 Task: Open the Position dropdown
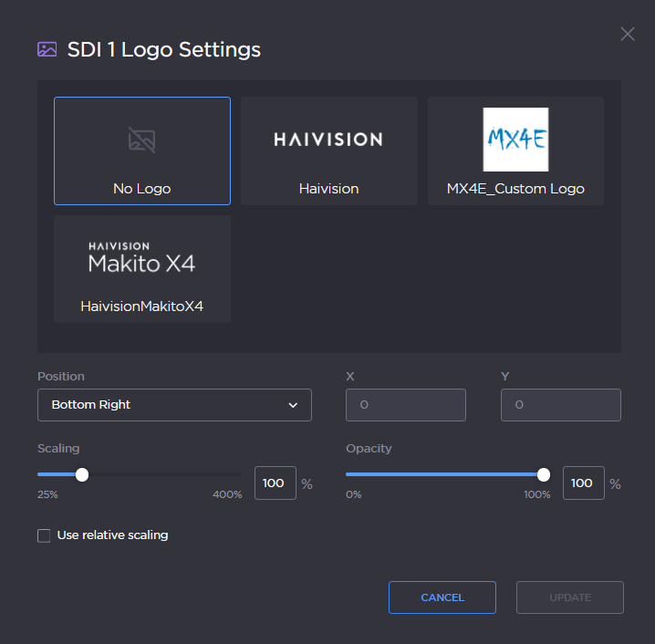coord(173,405)
